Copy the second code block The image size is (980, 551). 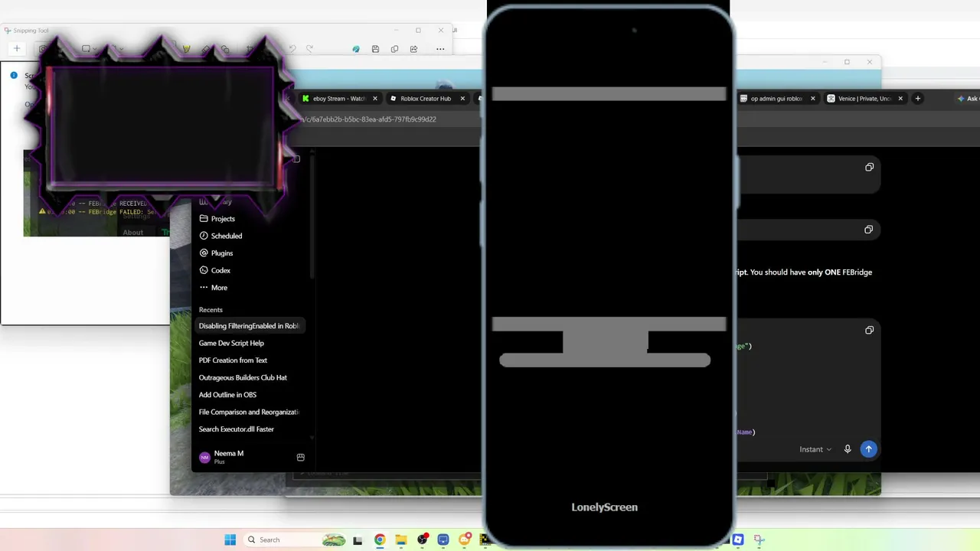pos(868,230)
